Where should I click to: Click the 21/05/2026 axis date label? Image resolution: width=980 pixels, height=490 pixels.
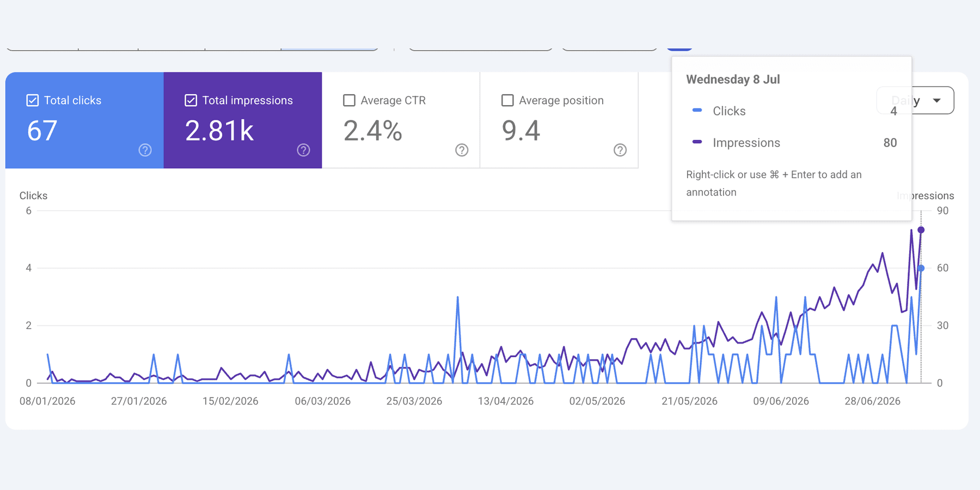(x=690, y=401)
